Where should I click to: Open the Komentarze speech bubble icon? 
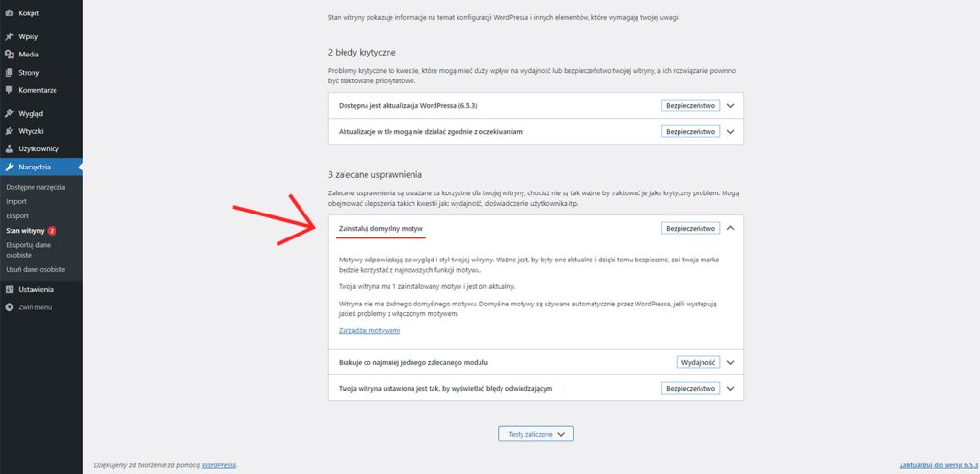[10, 90]
